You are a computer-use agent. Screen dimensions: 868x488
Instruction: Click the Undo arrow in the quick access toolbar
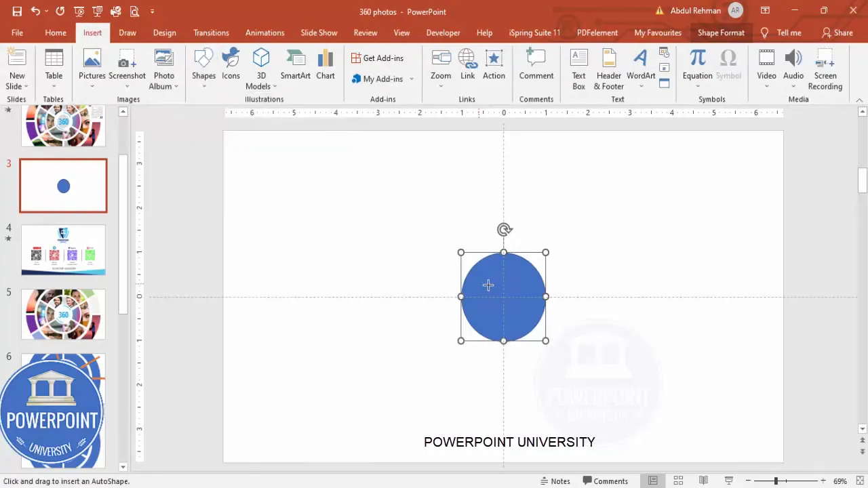point(35,11)
